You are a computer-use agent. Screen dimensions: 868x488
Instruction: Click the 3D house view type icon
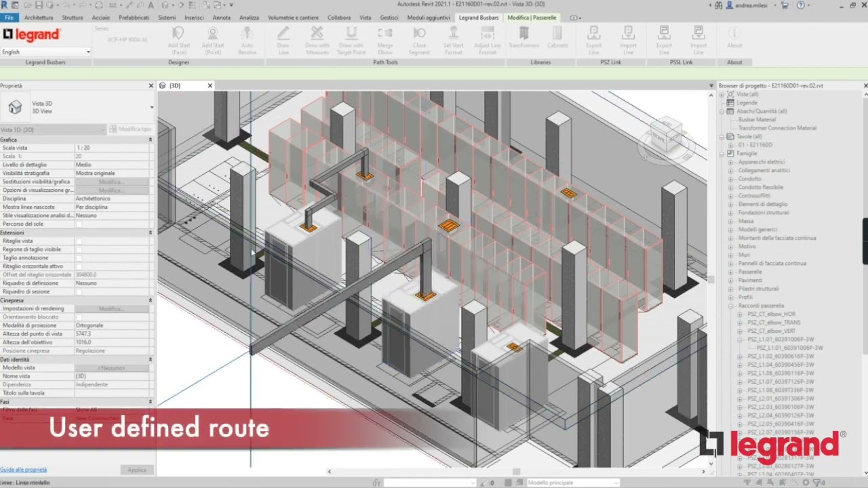pos(15,107)
